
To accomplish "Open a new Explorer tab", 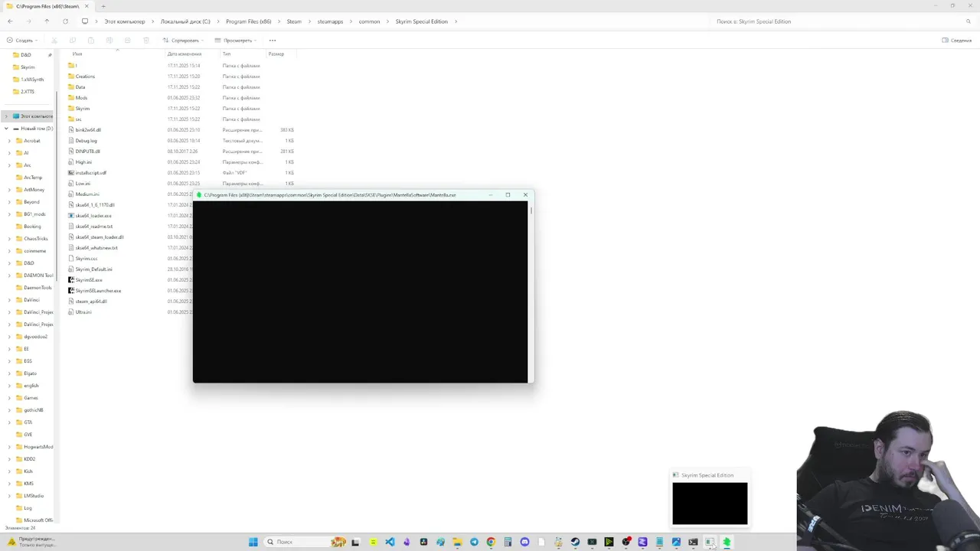I will click(x=103, y=6).
